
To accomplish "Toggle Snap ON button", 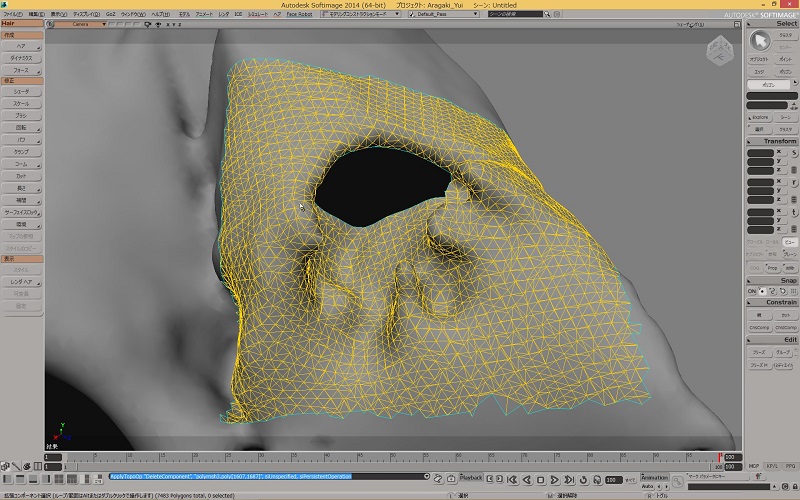I will point(752,291).
